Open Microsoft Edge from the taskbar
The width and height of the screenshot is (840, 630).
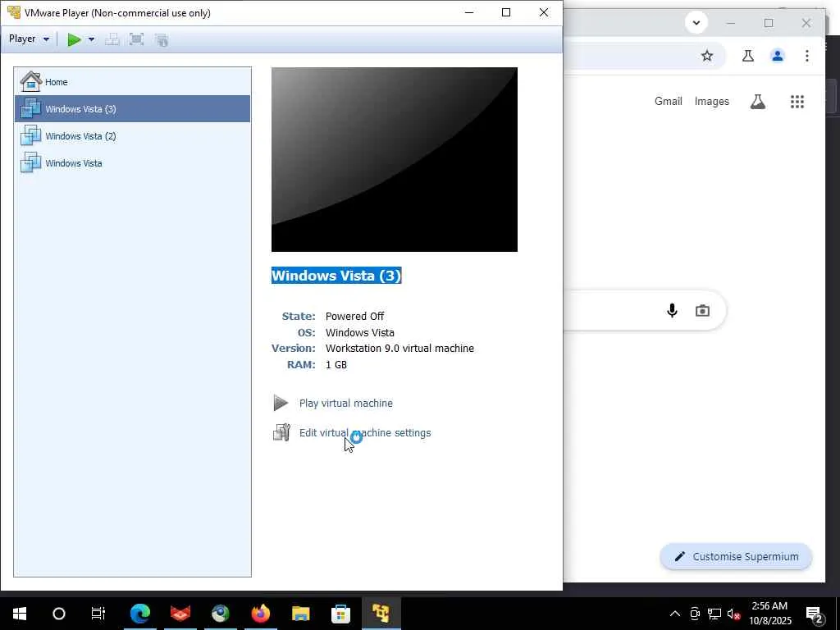coord(139,614)
